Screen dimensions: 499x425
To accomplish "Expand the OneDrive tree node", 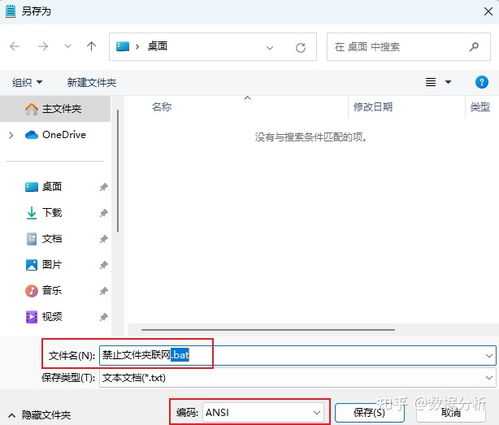I will coord(11,135).
